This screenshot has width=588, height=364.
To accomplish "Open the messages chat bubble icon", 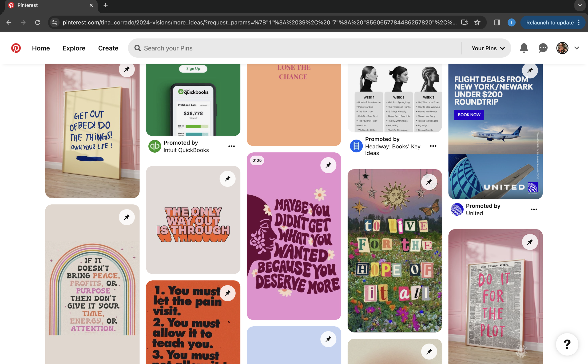I will point(543,48).
